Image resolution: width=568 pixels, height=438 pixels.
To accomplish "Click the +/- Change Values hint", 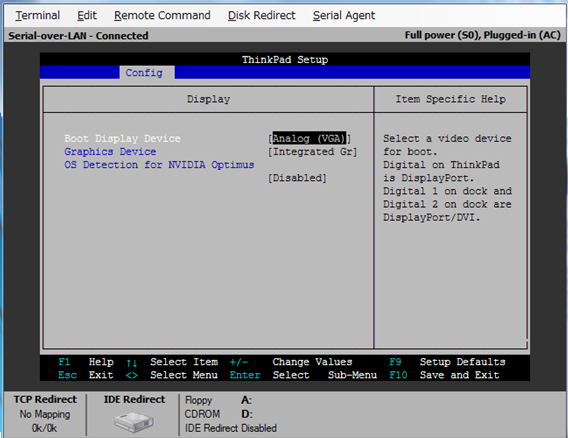I will pyautogui.click(x=291, y=362).
